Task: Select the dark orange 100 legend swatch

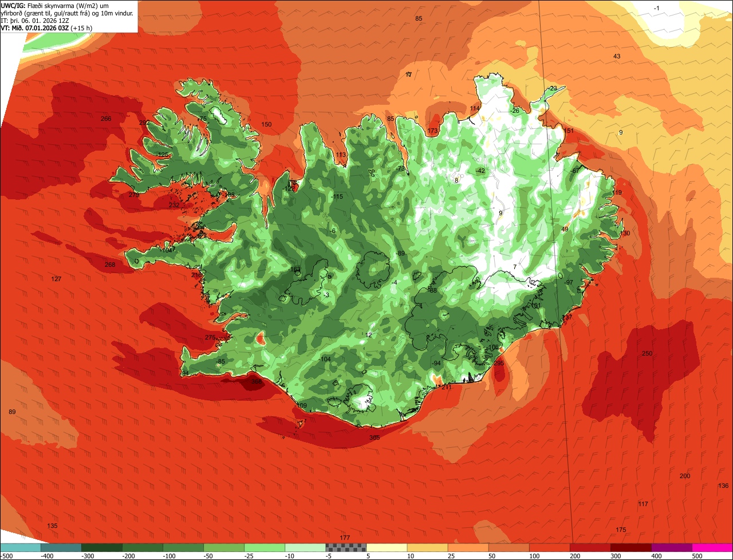Action: pyautogui.click(x=549, y=548)
